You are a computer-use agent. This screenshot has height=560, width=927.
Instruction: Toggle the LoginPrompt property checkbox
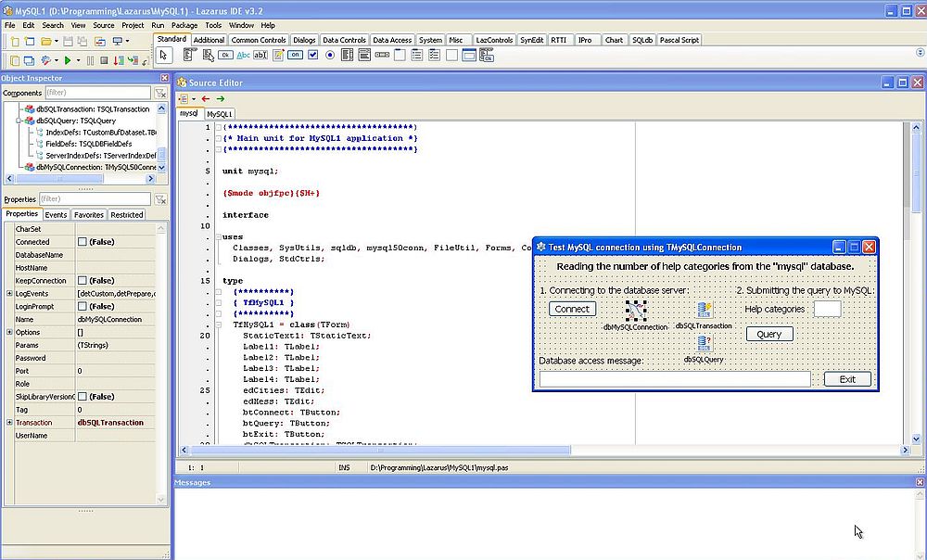point(83,306)
